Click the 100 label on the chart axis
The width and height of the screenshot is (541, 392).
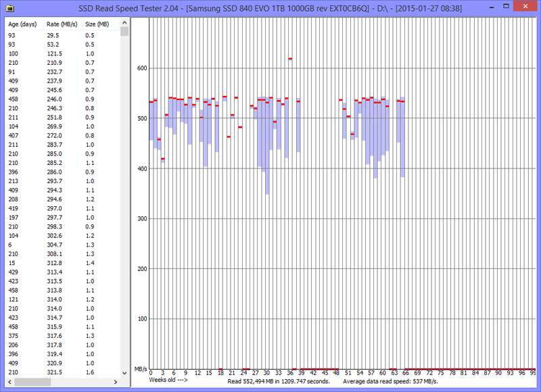pos(142,319)
